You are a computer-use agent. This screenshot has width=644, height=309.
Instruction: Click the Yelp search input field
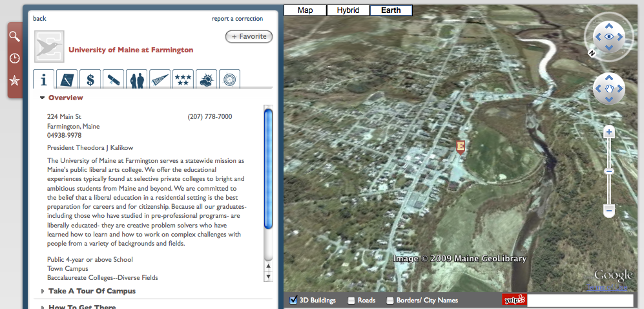580,300
